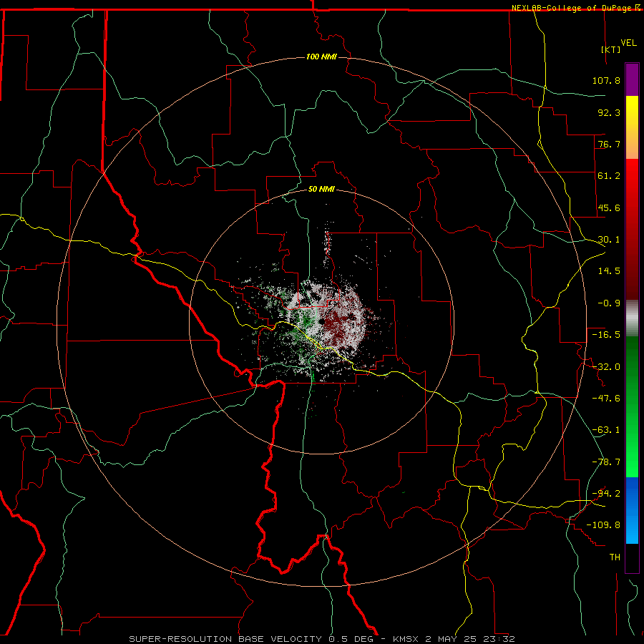Click the -78.7 velocity scale value

click(x=606, y=462)
